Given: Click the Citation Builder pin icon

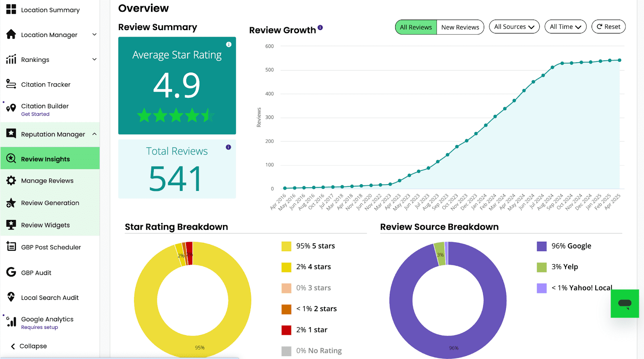Looking at the screenshot, I should tap(11, 107).
